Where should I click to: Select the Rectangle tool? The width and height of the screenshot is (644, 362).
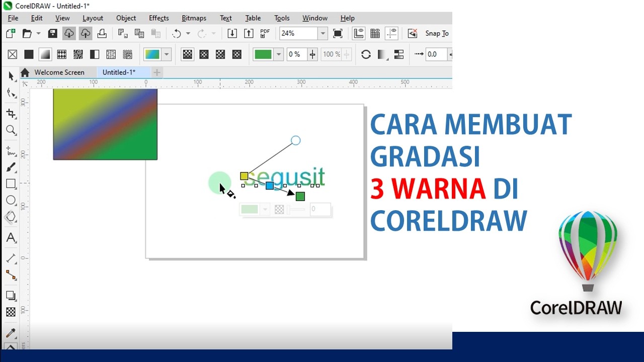pyautogui.click(x=11, y=184)
